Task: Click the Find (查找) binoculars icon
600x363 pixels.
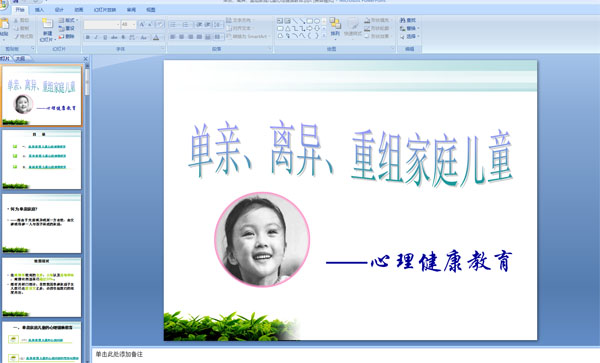Action: point(403,20)
